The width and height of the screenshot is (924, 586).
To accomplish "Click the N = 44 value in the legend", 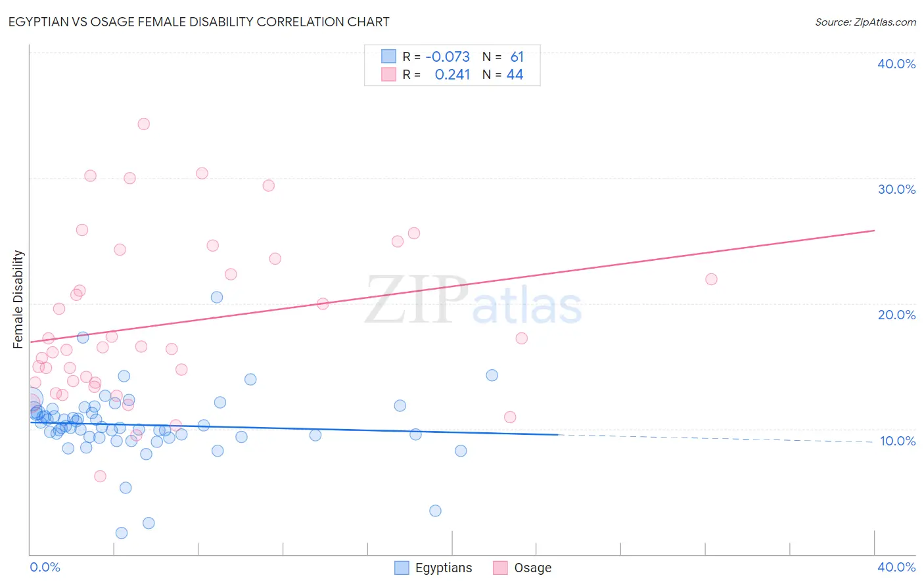I will pos(503,74).
